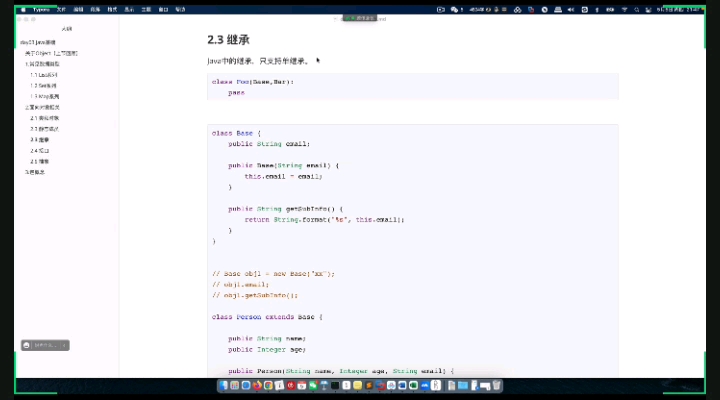
Task: Open the WeChat status menu icon
Action: click(454, 10)
